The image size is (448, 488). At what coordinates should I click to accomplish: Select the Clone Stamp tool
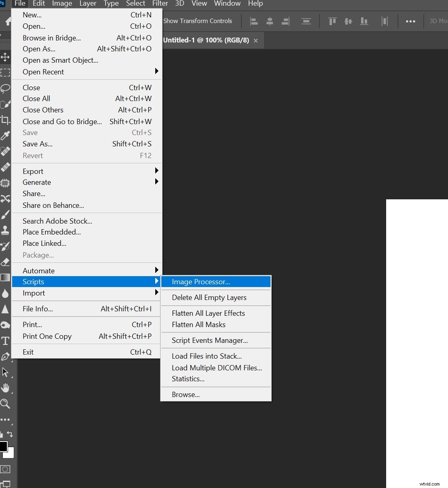[x=6, y=230]
